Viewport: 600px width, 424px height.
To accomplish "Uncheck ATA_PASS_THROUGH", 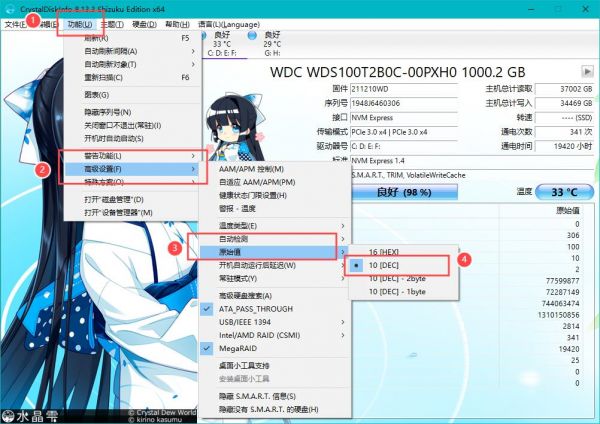I will 275,309.
